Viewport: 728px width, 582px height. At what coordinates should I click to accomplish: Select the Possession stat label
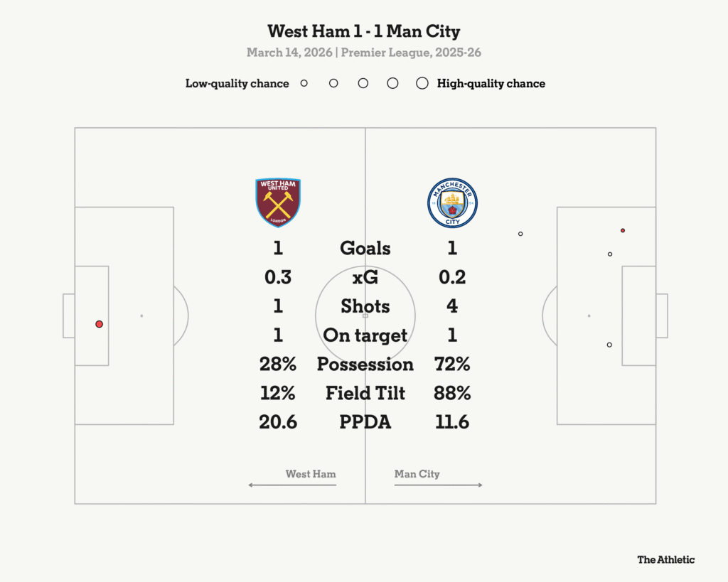pyautogui.click(x=365, y=364)
